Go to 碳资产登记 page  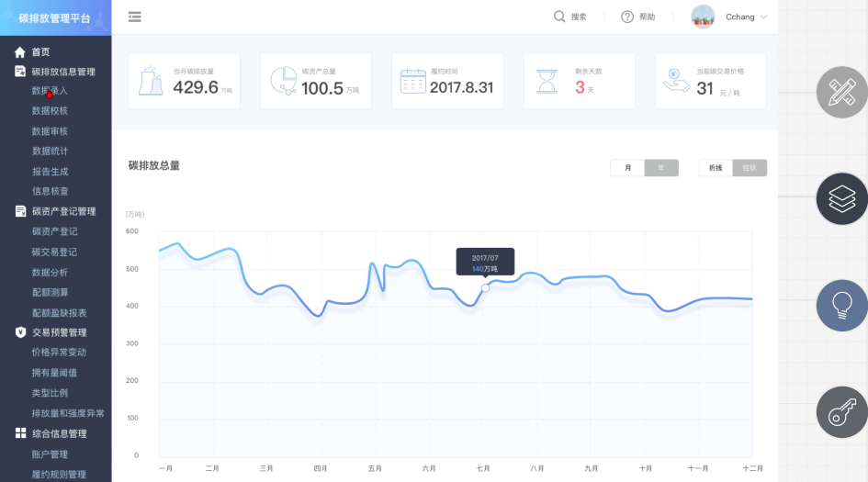pos(55,231)
